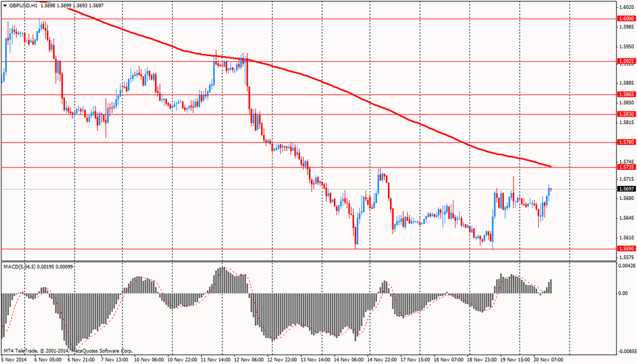Image resolution: width=637 pixels, height=364 pixels.
Task: Select the 1.5925 red price level label
Action: (x=626, y=61)
